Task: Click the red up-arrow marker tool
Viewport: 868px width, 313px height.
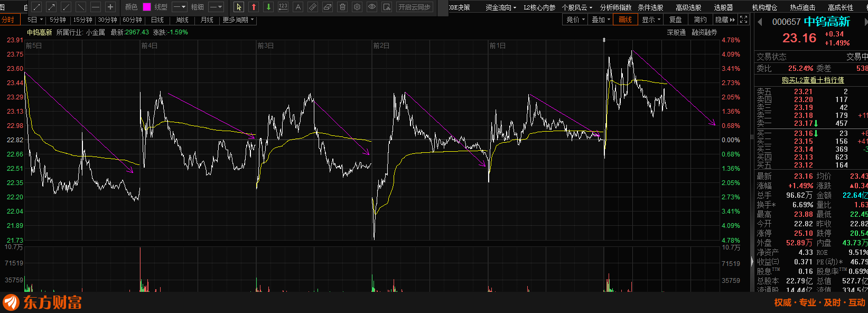Action: click(x=254, y=7)
